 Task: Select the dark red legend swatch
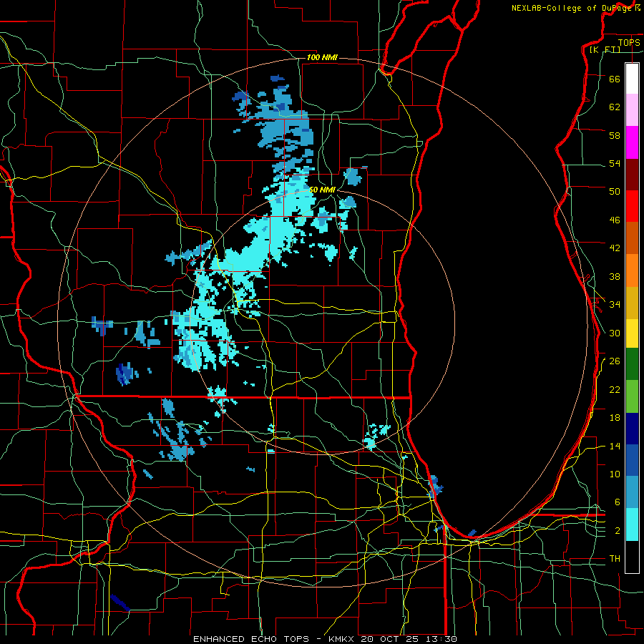click(x=632, y=175)
